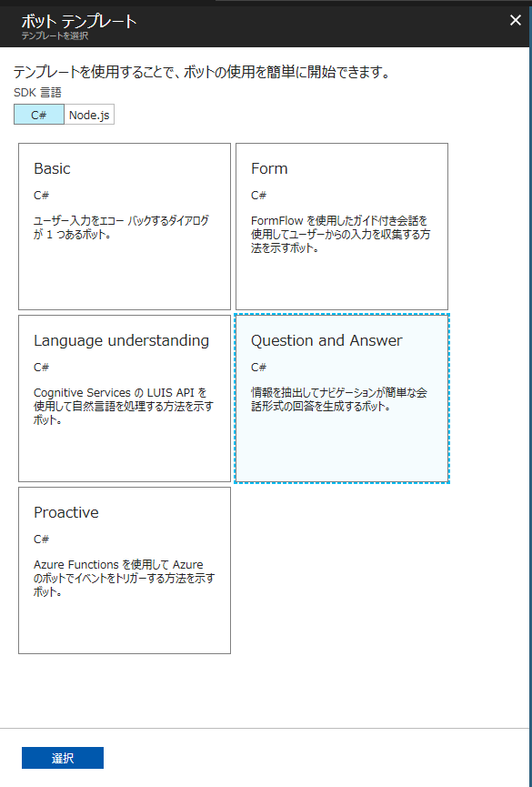Click the 'Question and Answer' heading text
Screen dimensions: 532x787
click(326, 340)
